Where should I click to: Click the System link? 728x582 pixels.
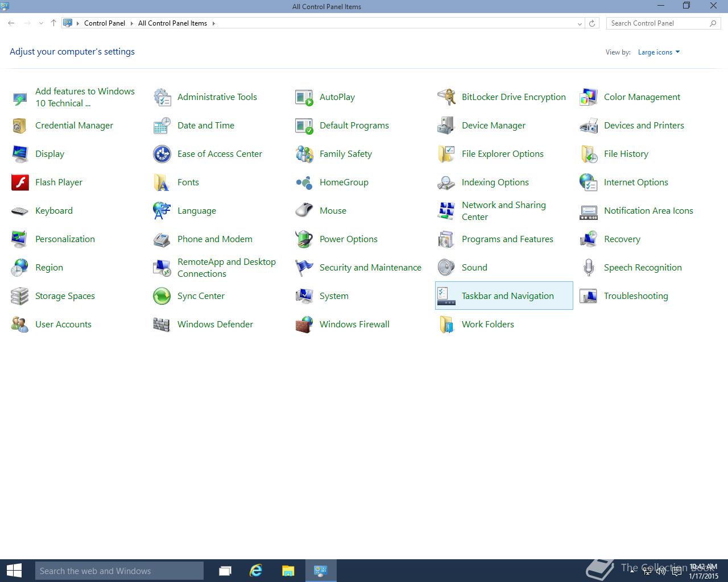click(334, 296)
